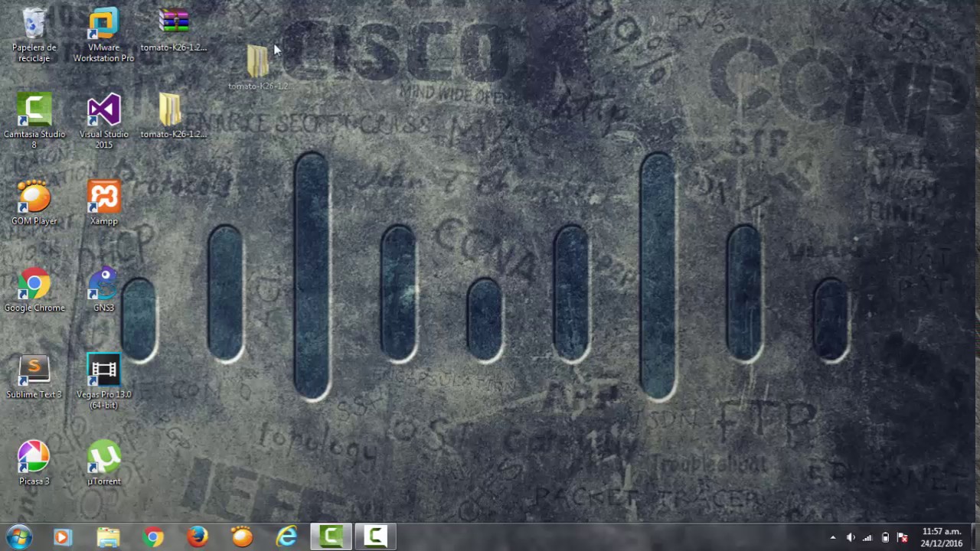This screenshot has height=551, width=980.
Task: Select the Picasa 3 desktop shortcut
Action: click(x=34, y=463)
